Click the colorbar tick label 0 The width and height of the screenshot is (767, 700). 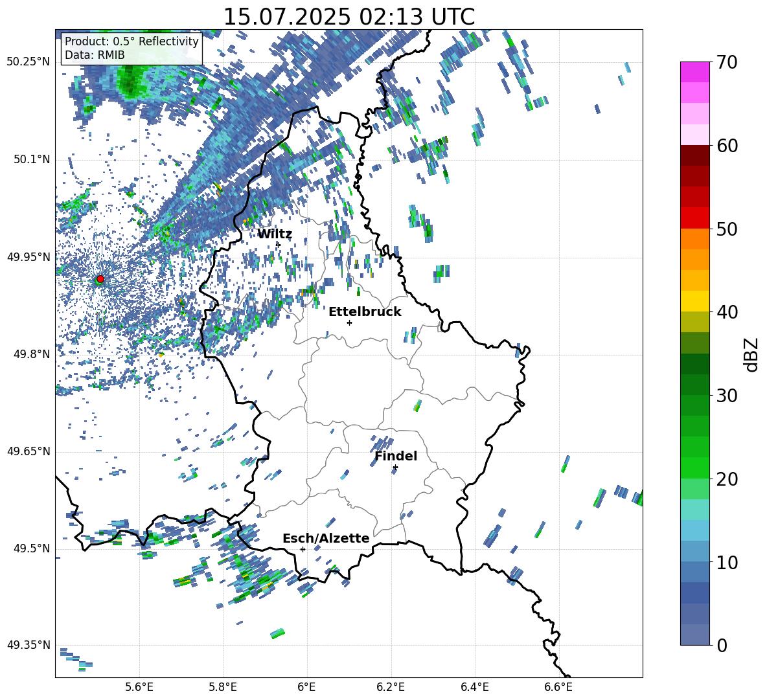point(721,645)
